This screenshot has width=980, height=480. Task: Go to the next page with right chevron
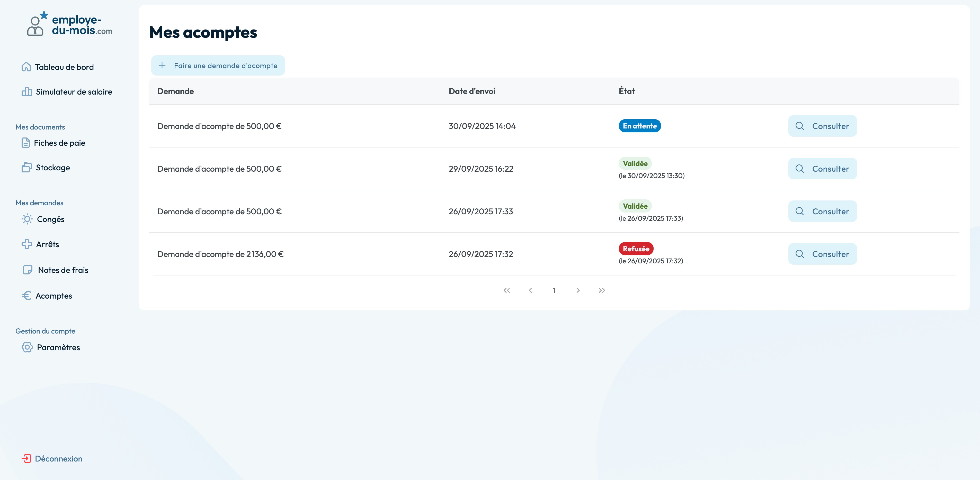[578, 290]
